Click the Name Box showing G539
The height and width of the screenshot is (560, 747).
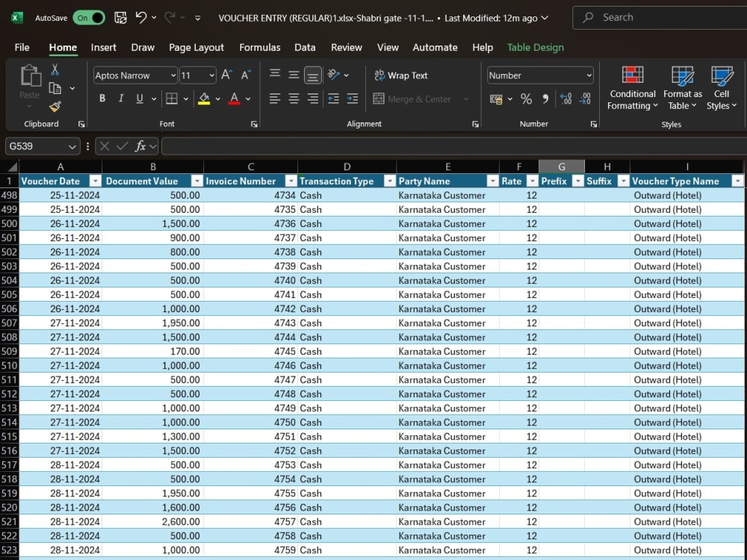coord(42,146)
